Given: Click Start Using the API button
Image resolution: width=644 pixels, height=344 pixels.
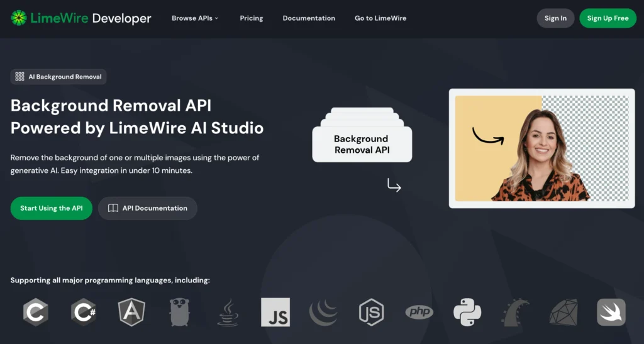Looking at the screenshot, I should (x=52, y=208).
